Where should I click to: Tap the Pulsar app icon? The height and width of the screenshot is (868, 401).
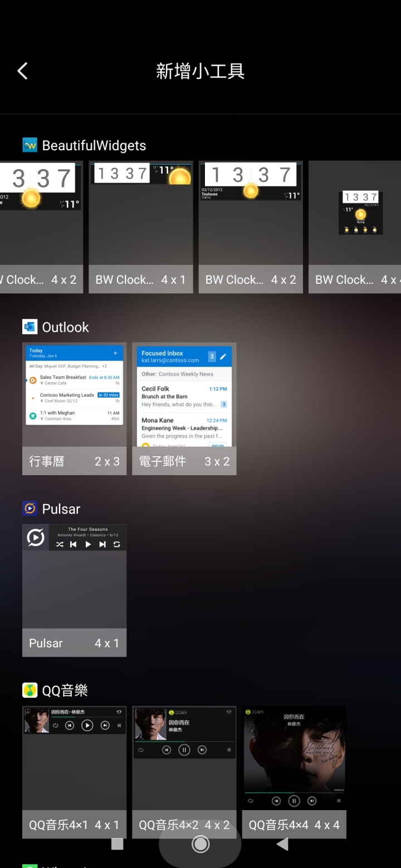tap(30, 509)
